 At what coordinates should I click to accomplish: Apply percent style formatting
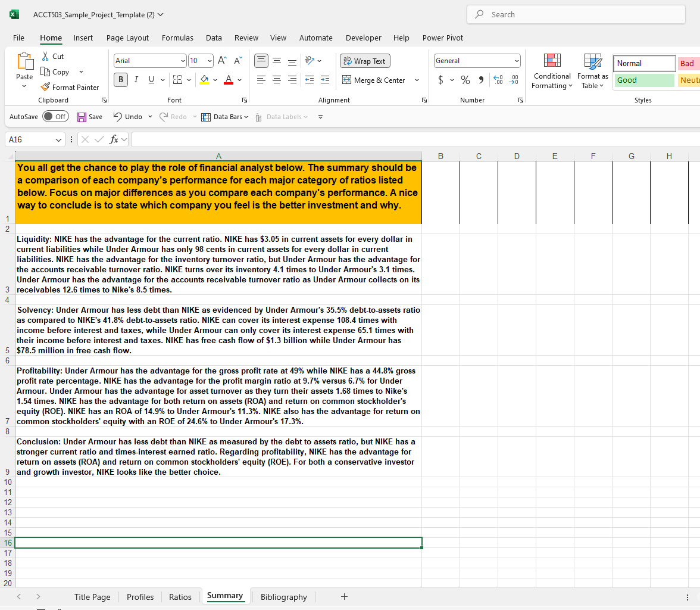coord(465,80)
